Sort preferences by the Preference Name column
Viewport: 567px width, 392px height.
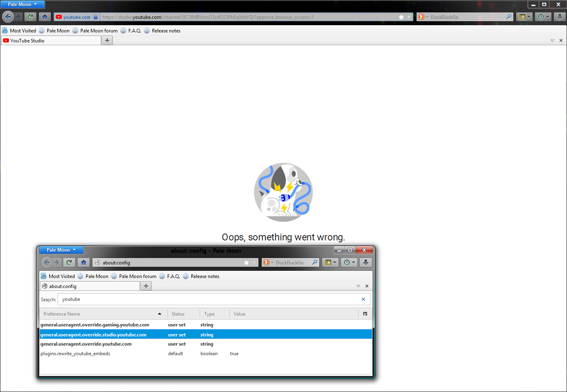point(102,314)
